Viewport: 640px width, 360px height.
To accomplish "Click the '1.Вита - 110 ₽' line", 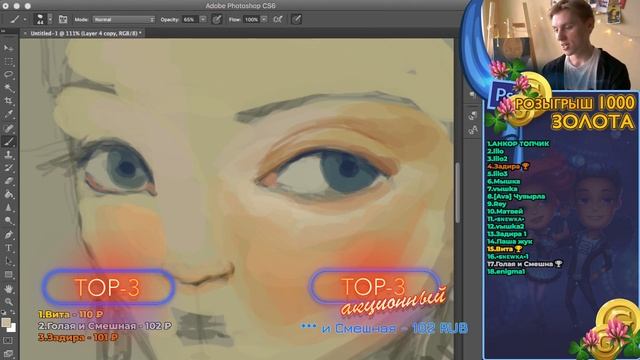I will tap(71, 314).
